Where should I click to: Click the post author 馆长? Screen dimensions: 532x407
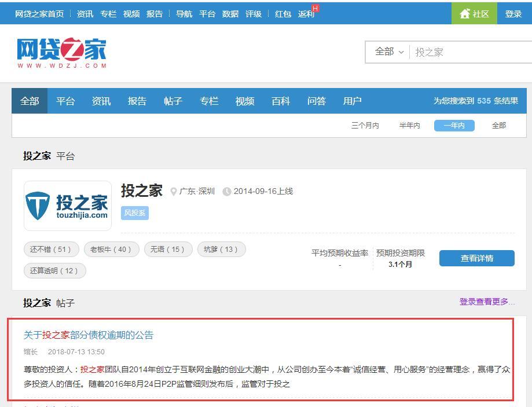pos(31,351)
